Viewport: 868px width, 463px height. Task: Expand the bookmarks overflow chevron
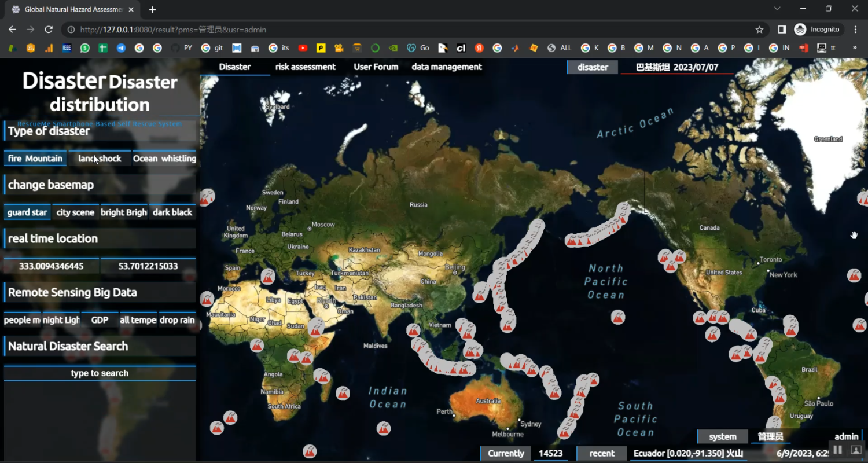[855, 48]
